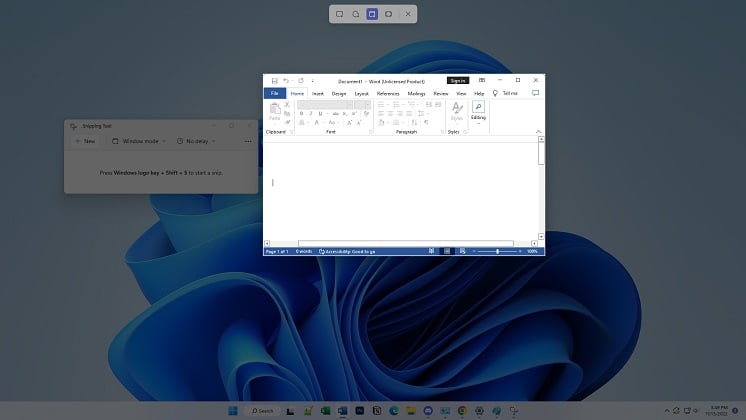
Task: Click the zoom slider in Word status bar
Action: tap(497, 251)
